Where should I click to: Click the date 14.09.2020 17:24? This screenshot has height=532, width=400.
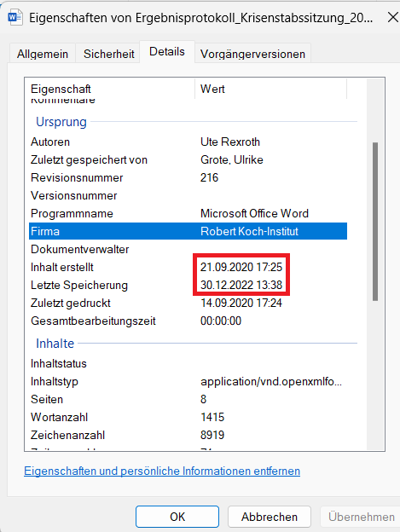coord(241,303)
